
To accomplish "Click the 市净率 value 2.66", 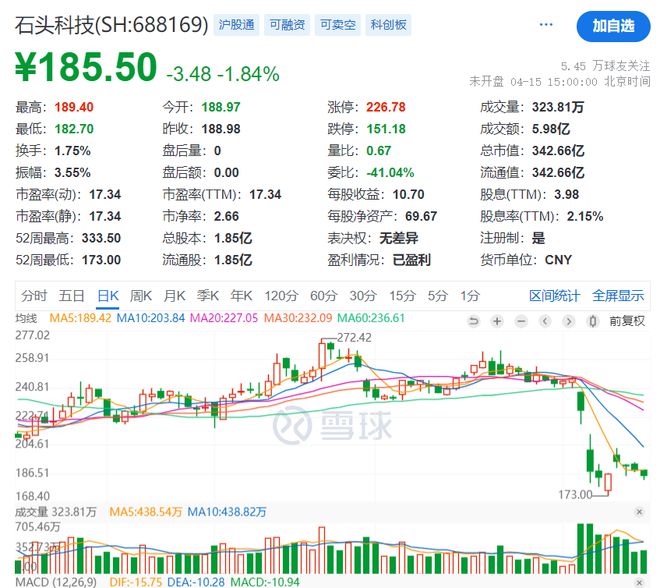I will click(226, 216).
